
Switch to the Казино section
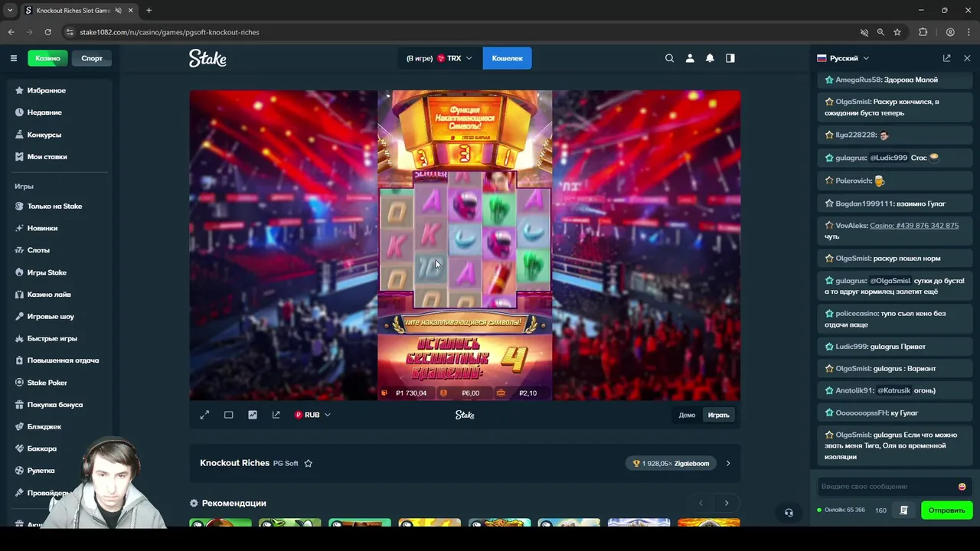coord(47,58)
